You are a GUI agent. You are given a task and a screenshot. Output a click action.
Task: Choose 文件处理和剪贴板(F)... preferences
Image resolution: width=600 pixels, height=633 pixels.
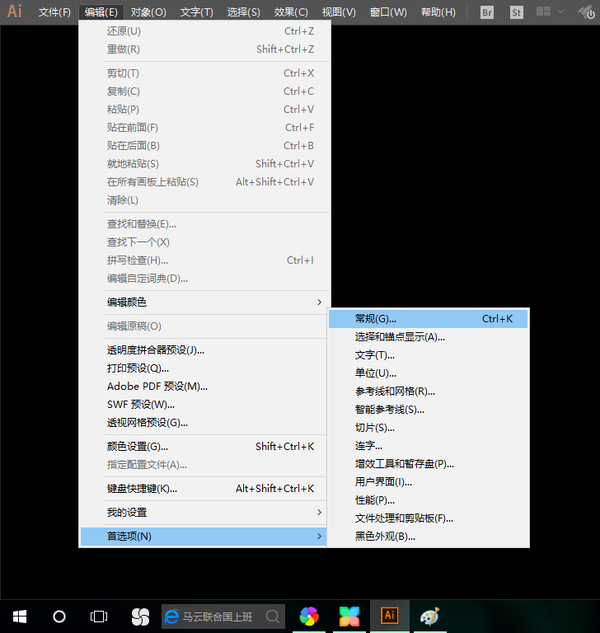428,518
